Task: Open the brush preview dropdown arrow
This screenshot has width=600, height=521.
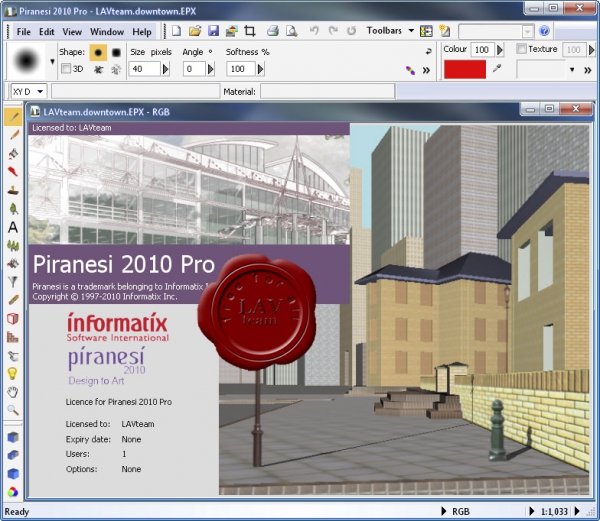Action: point(52,61)
